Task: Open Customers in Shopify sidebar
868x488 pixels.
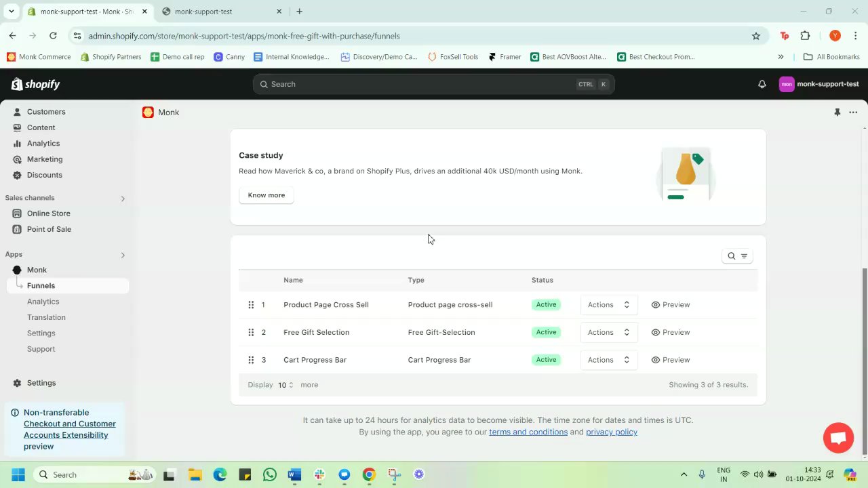Action: (x=46, y=112)
